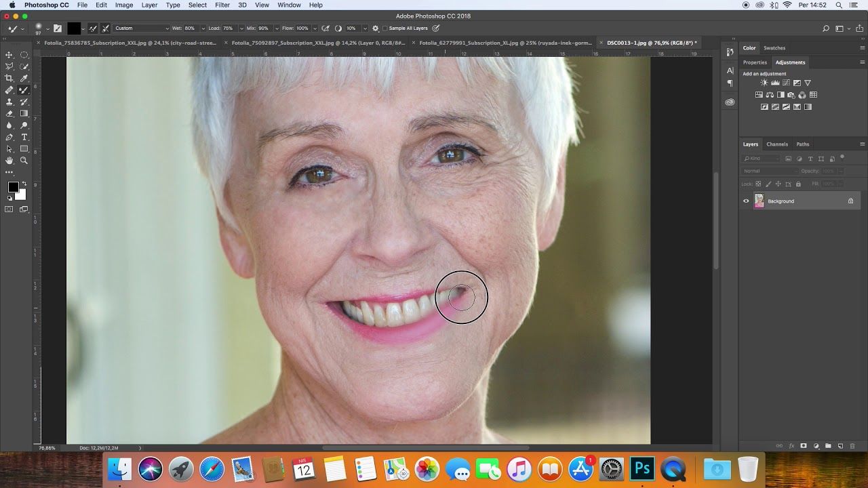
Task: Enable the Sample All Layers checkbox
Action: (385, 28)
